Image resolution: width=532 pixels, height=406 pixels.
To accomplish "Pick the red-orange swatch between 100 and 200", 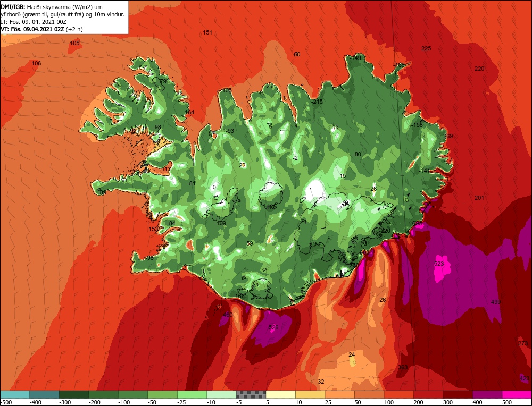I will [398, 394].
